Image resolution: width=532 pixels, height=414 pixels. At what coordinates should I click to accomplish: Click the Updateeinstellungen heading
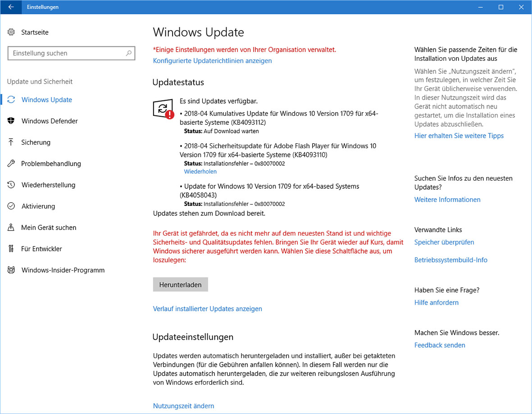coord(193,337)
